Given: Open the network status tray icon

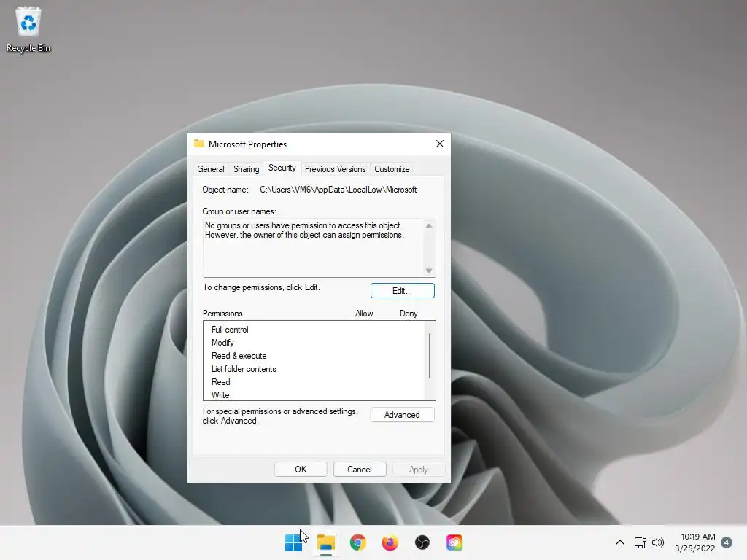Looking at the screenshot, I should click(x=640, y=542).
